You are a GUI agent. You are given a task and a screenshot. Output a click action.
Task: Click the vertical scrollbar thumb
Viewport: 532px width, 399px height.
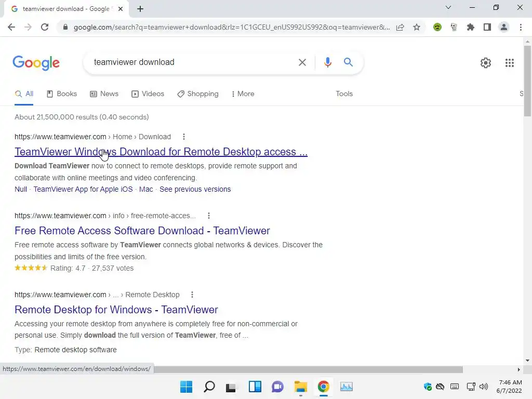pyautogui.click(x=527, y=81)
